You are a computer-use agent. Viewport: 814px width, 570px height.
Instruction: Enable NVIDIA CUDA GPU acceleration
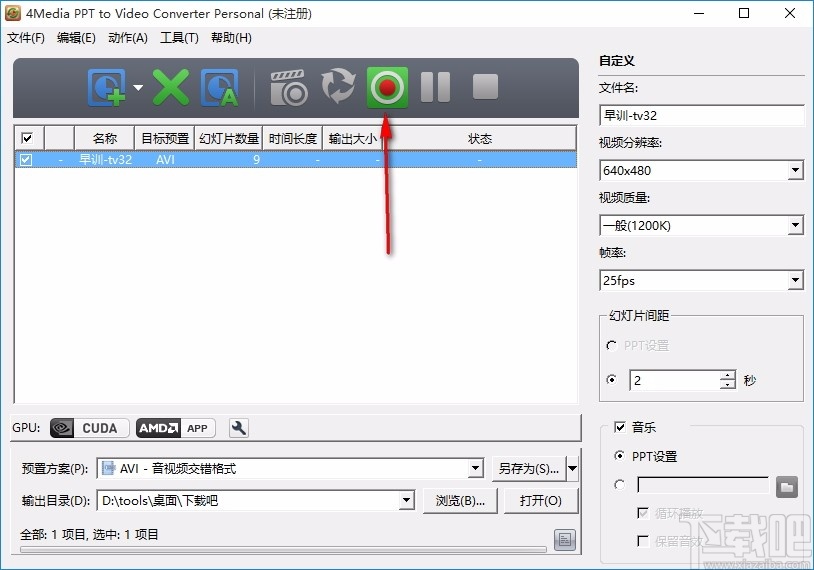[89, 428]
